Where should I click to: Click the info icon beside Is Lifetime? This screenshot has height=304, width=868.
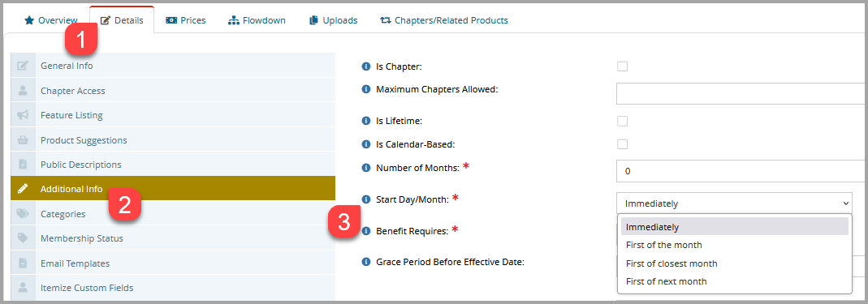point(365,121)
